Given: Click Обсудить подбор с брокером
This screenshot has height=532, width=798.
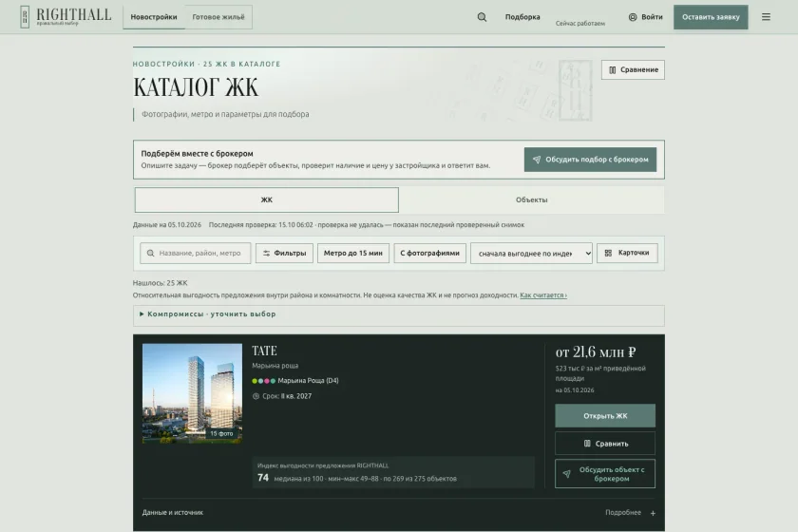Looking at the screenshot, I should click(590, 160).
